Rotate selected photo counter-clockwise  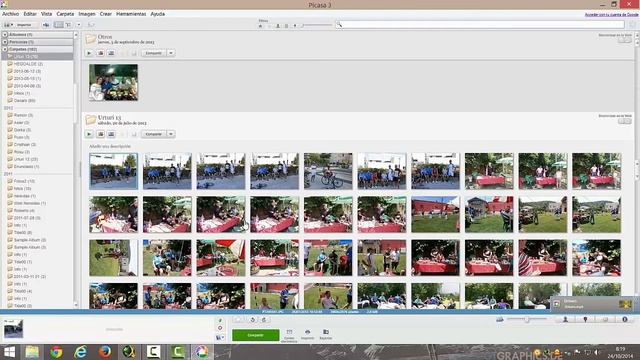pyautogui.click(x=253, y=320)
